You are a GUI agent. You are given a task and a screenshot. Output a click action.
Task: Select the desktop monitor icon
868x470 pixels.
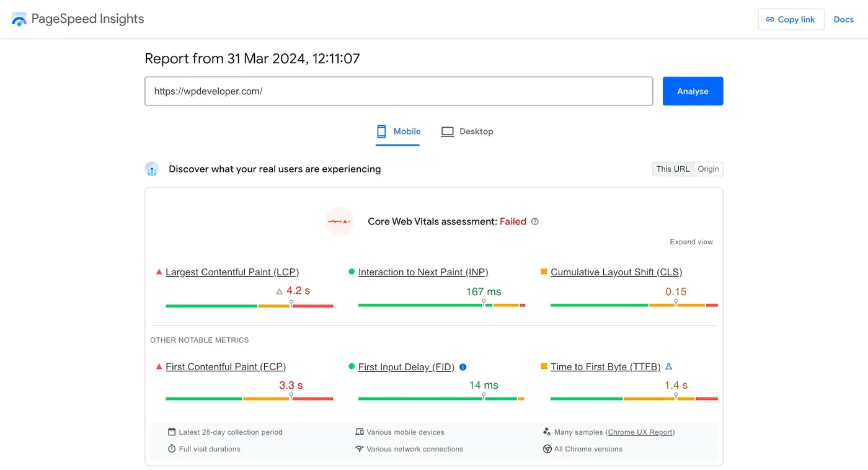pos(447,131)
